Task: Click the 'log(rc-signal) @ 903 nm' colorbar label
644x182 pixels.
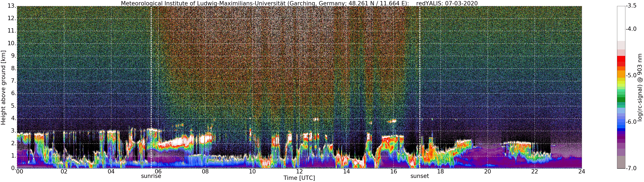Action: 640,88
